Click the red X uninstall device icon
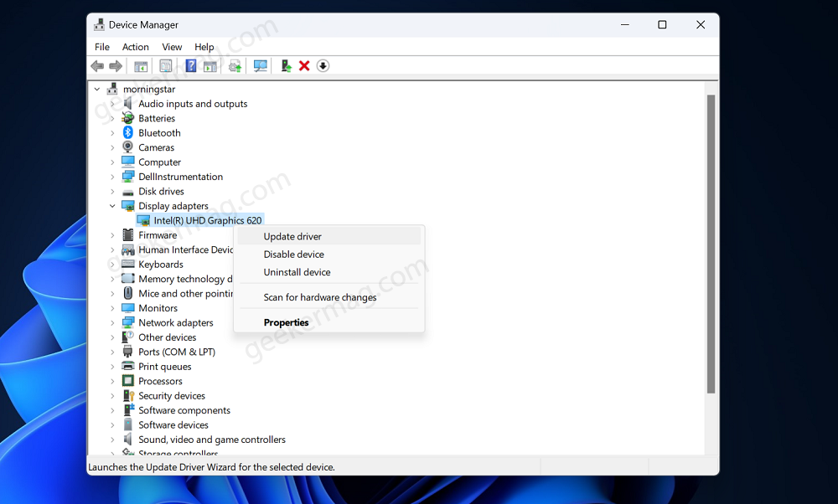The image size is (838, 504). pos(304,65)
